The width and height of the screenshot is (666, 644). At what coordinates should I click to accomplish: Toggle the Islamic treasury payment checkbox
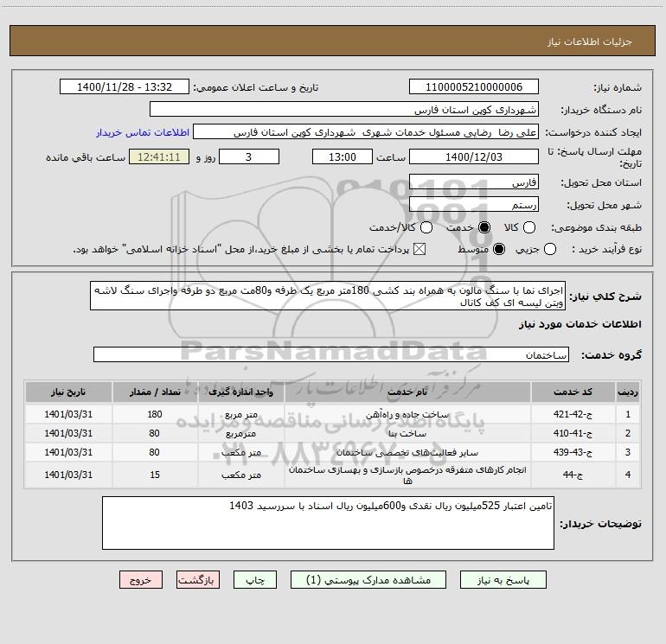point(419,249)
